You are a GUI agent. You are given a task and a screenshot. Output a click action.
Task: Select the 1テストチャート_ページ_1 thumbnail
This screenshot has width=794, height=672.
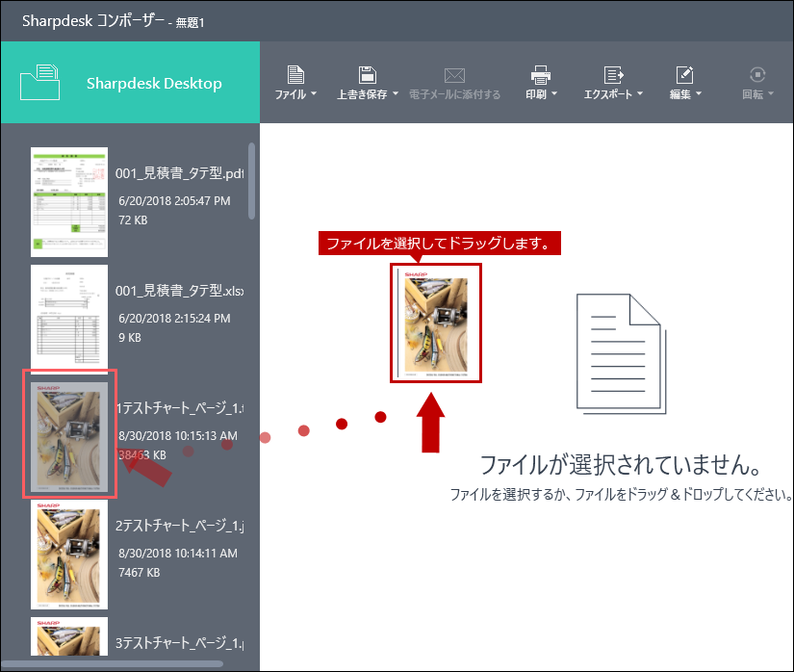click(x=69, y=436)
